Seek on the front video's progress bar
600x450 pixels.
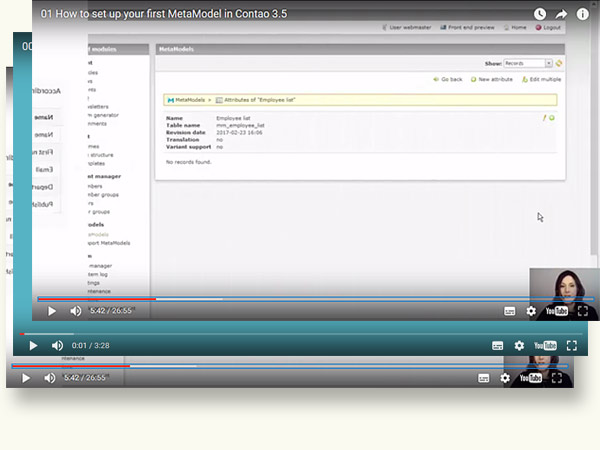(x=316, y=299)
